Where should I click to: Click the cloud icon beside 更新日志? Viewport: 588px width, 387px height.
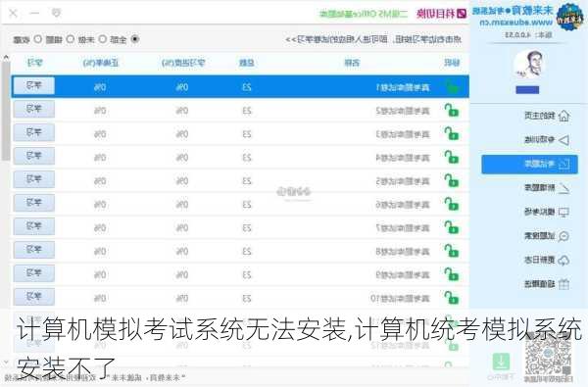tap(563, 261)
